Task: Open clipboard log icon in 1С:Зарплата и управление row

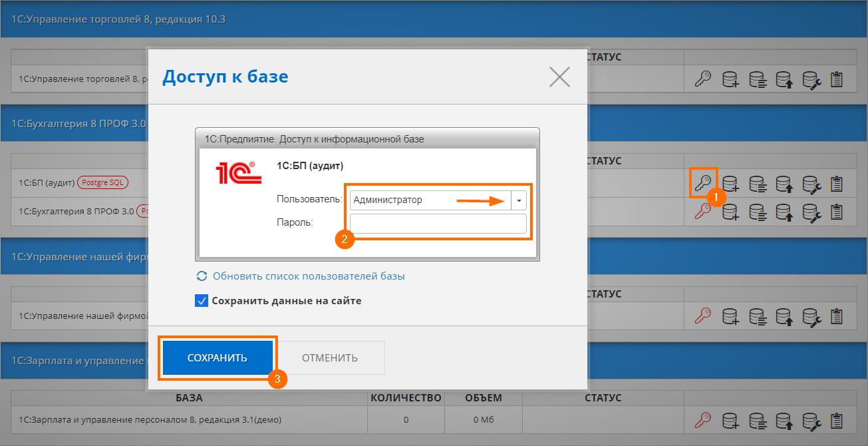Action: click(837, 420)
